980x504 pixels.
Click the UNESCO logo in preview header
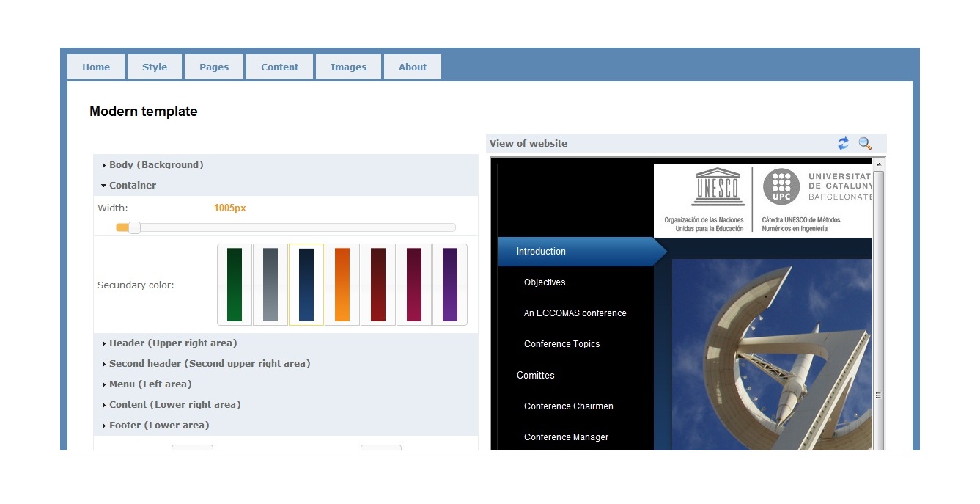click(717, 187)
